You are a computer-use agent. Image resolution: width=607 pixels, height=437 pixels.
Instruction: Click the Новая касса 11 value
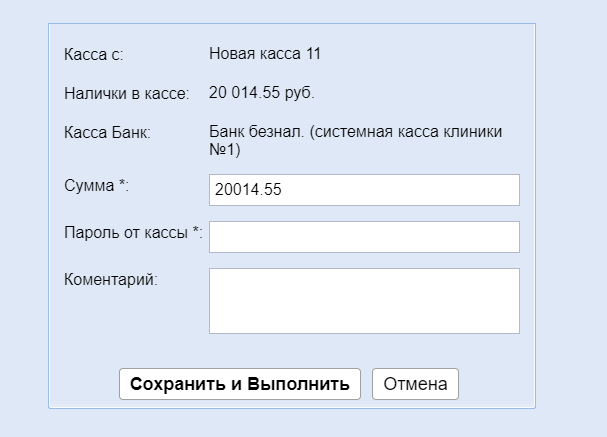265,53
